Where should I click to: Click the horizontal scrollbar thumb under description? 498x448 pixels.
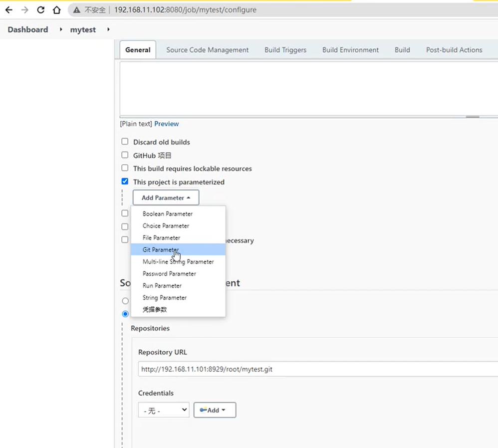(x=473, y=117)
